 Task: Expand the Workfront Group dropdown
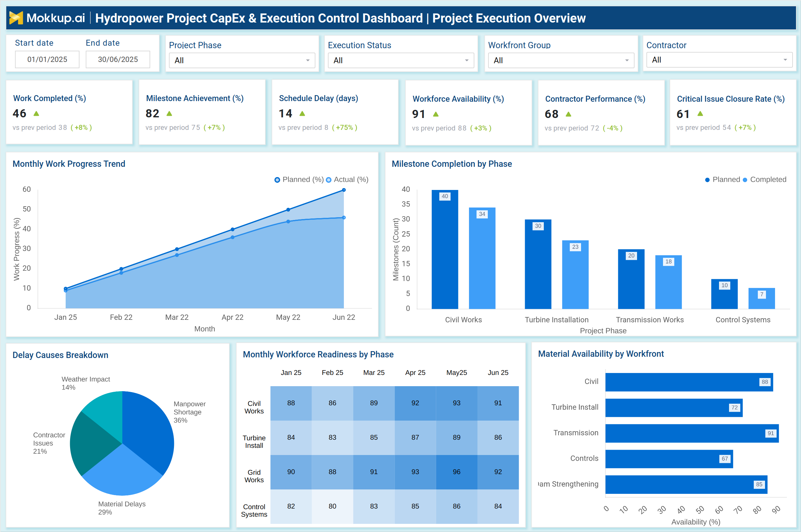[561, 60]
